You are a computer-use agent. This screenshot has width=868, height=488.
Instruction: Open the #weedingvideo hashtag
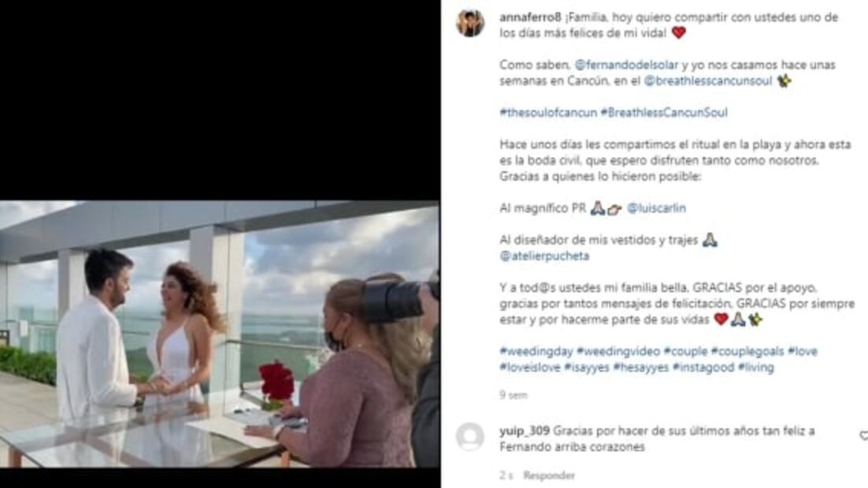coord(618,351)
